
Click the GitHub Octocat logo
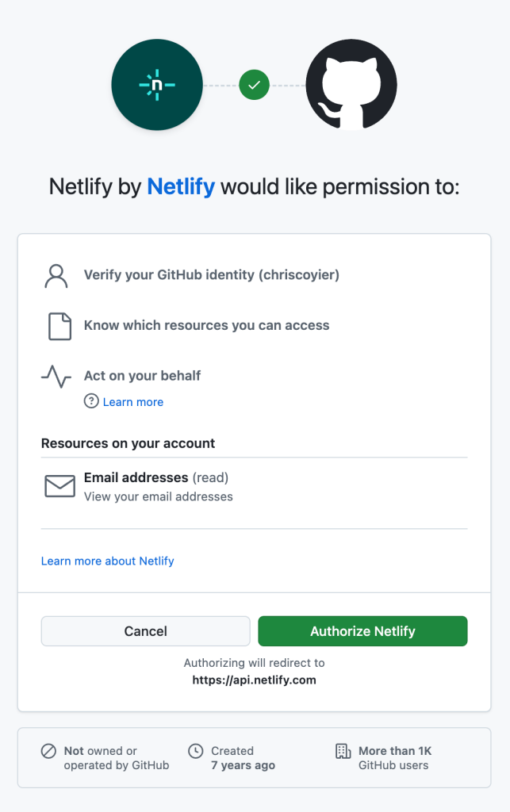coord(351,85)
